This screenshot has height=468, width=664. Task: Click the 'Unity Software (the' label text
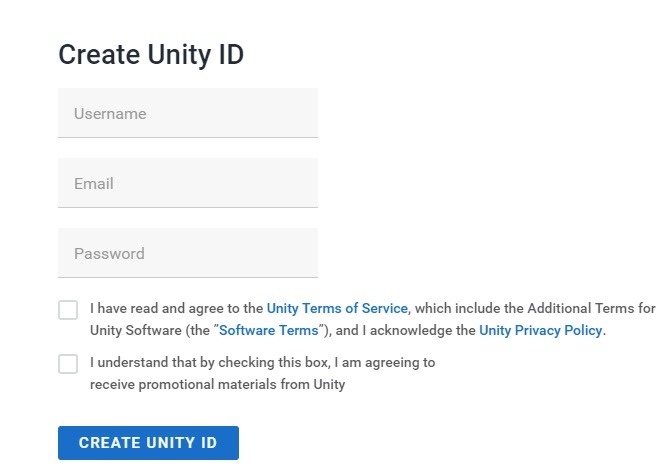[x=150, y=330]
